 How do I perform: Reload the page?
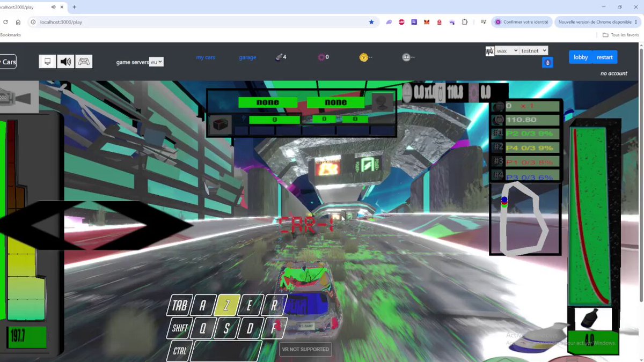[x=5, y=22]
